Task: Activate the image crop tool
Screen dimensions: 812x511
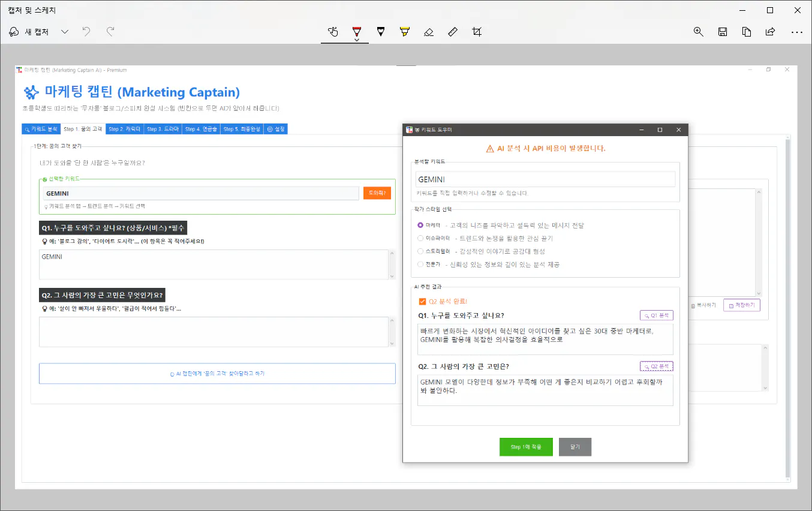Action: 477,32
